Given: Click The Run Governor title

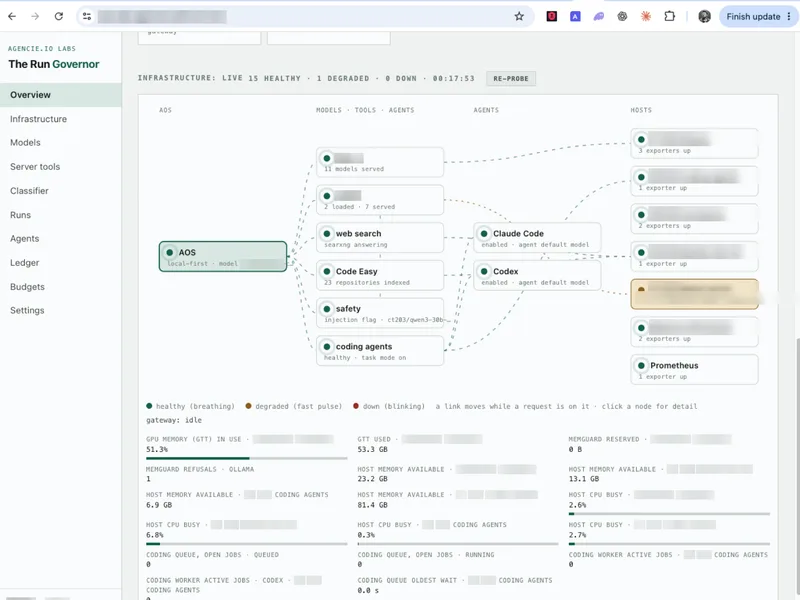Looking at the screenshot, I should point(54,64).
